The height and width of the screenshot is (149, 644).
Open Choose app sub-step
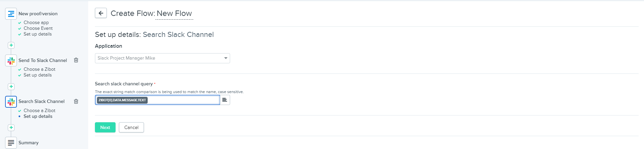pos(36,23)
